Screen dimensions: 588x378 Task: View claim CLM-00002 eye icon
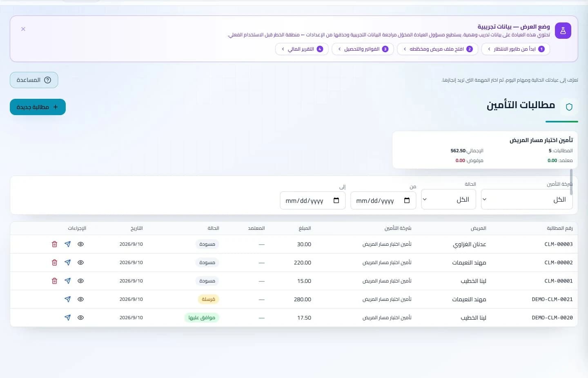pyautogui.click(x=81, y=262)
